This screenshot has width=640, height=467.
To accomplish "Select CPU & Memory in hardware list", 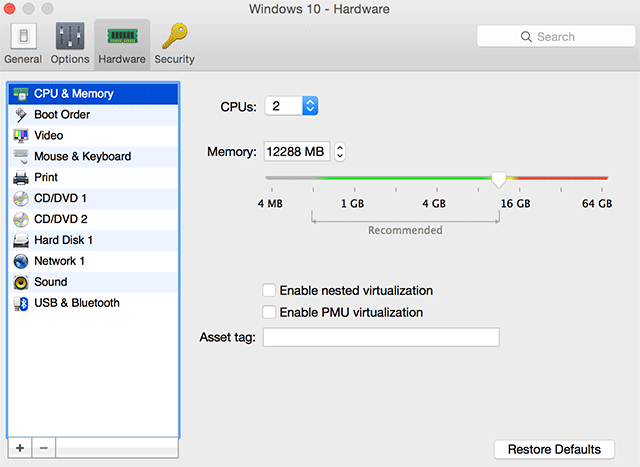I will point(93,94).
